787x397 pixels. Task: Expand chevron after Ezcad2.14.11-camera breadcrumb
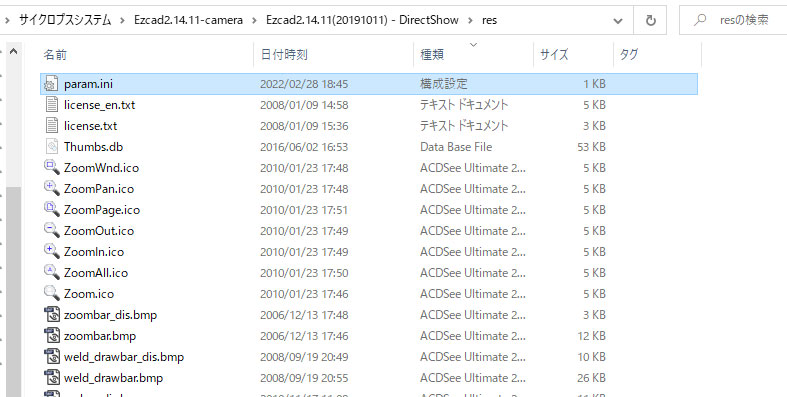pyautogui.click(x=254, y=21)
